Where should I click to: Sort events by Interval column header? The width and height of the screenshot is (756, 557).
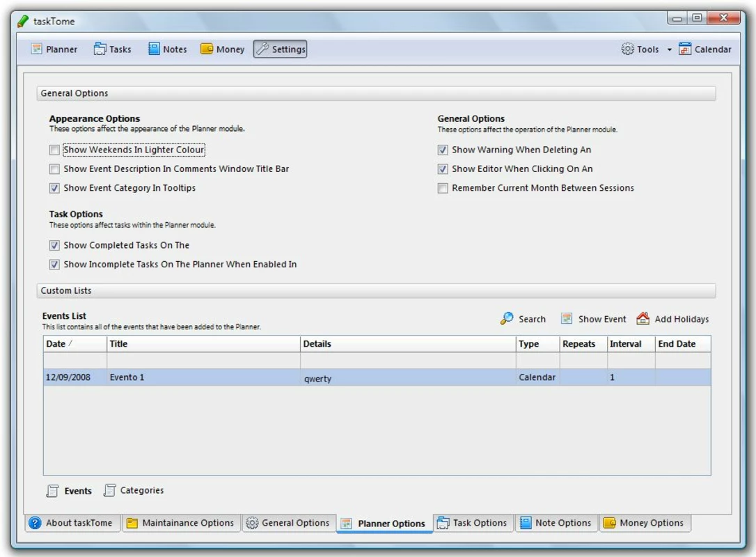[631, 344]
